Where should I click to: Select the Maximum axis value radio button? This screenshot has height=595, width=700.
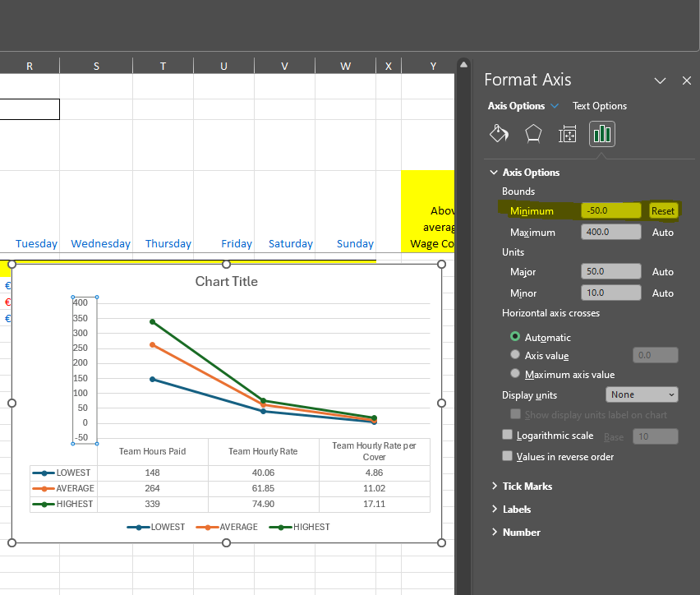click(x=515, y=374)
